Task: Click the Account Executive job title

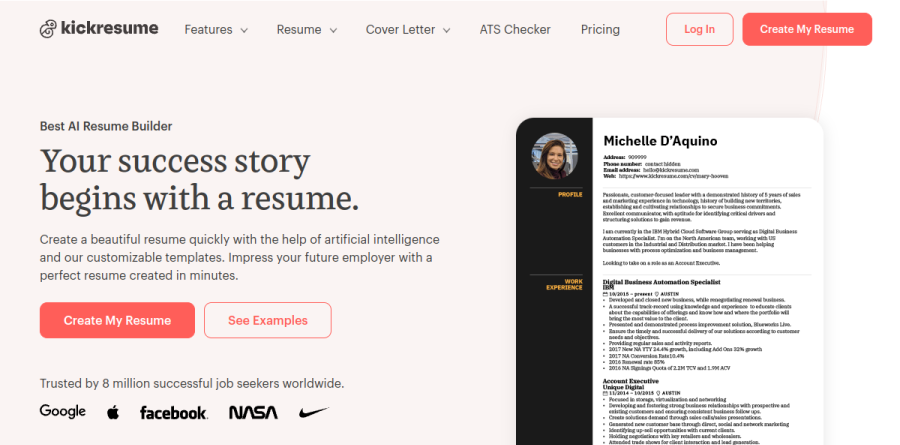Action: pyautogui.click(x=630, y=381)
